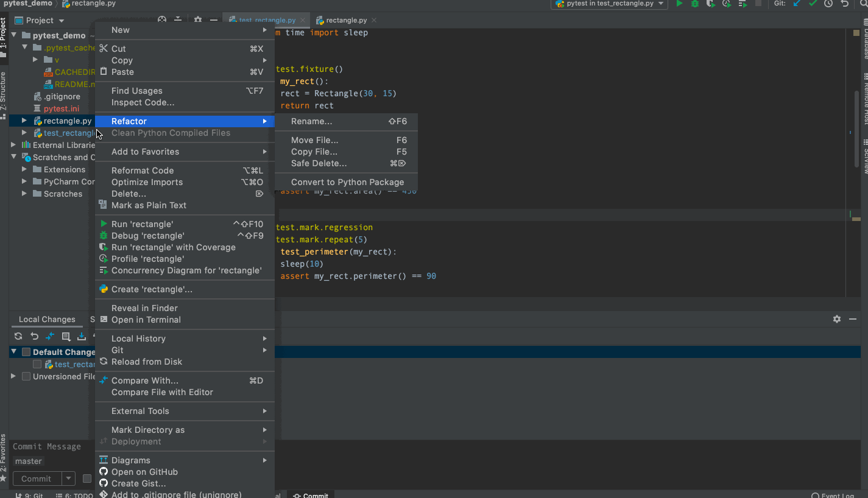Select pytest.ini in project tree

pyautogui.click(x=57, y=108)
